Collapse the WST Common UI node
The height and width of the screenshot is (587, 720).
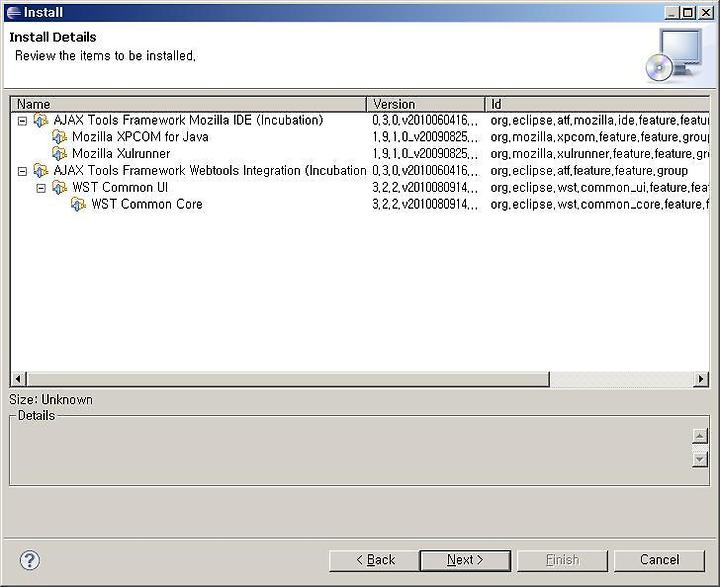coord(41,188)
